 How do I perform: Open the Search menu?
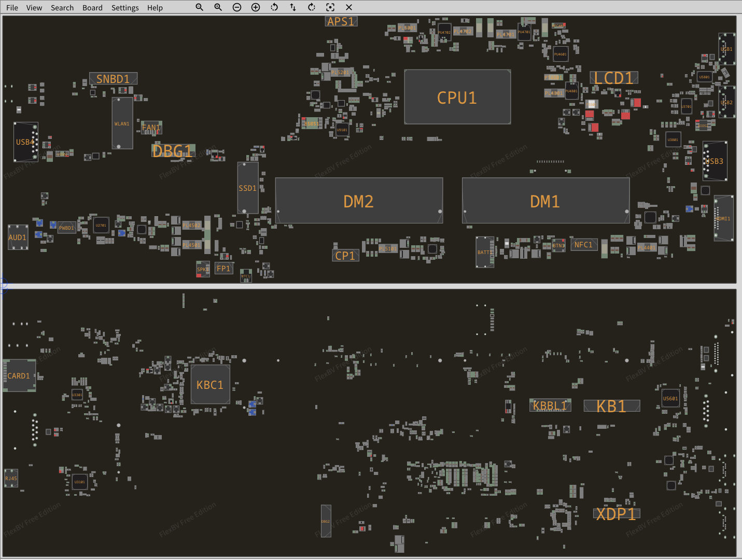pyautogui.click(x=62, y=8)
